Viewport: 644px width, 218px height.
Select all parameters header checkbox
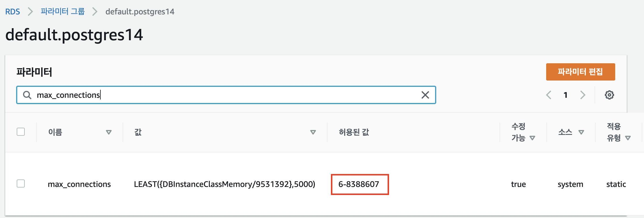[21, 132]
